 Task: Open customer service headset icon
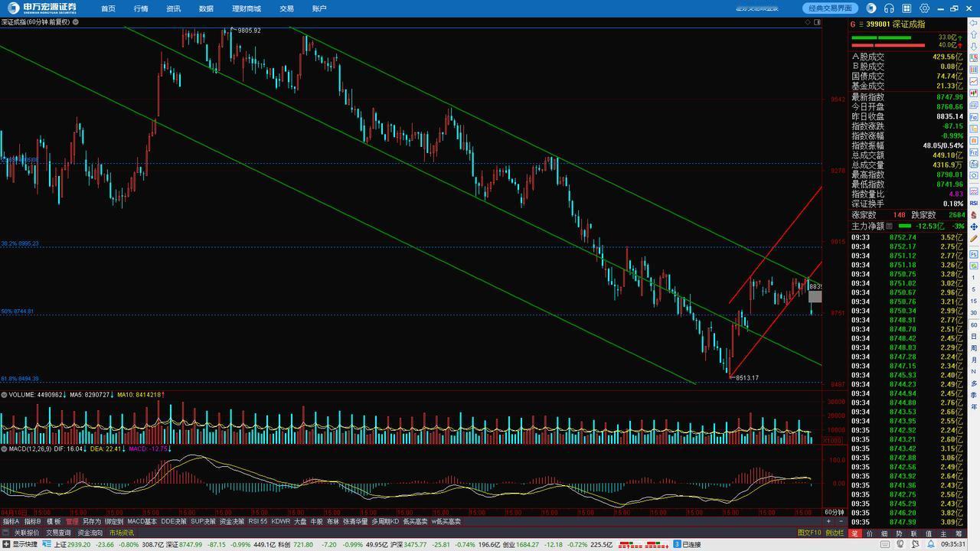point(889,8)
